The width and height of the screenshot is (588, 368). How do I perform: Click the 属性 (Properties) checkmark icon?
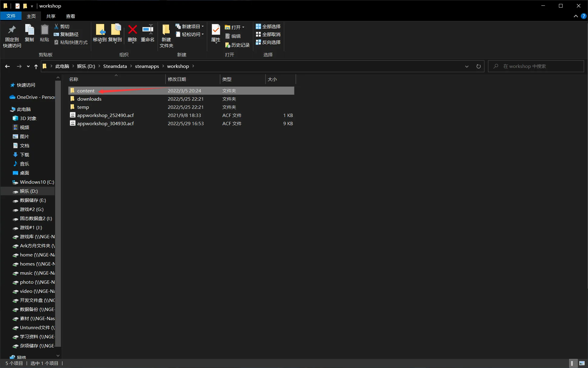216,30
